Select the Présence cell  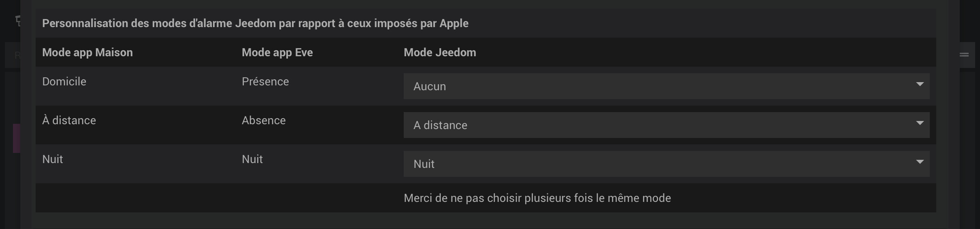[x=265, y=81]
